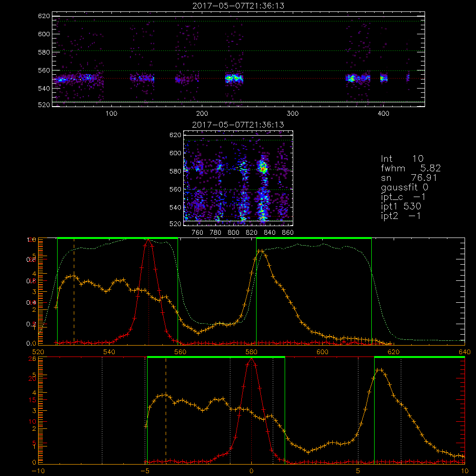
Task: Click the -10 x-axis label of the bottom plot
Action: pyautogui.click(x=38, y=471)
